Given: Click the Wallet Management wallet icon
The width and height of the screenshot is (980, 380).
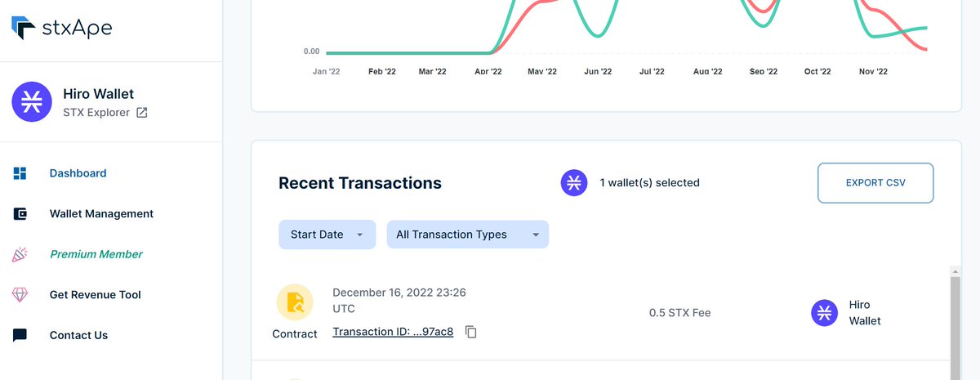Looking at the screenshot, I should 20,214.
